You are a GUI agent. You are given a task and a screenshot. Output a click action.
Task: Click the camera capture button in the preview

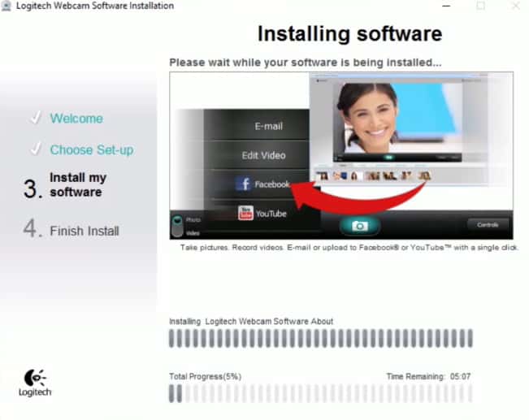(x=360, y=226)
